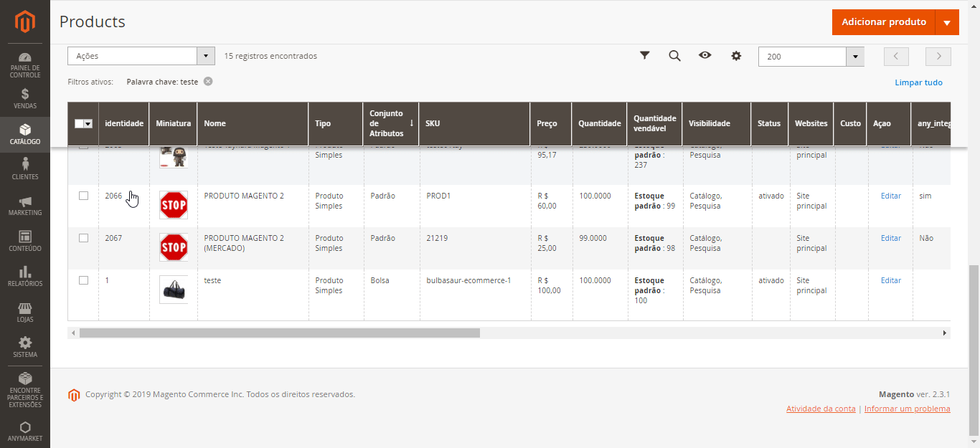The width and height of the screenshot is (980, 448).
Task: Open the Sistema menu
Action: (25, 347)
